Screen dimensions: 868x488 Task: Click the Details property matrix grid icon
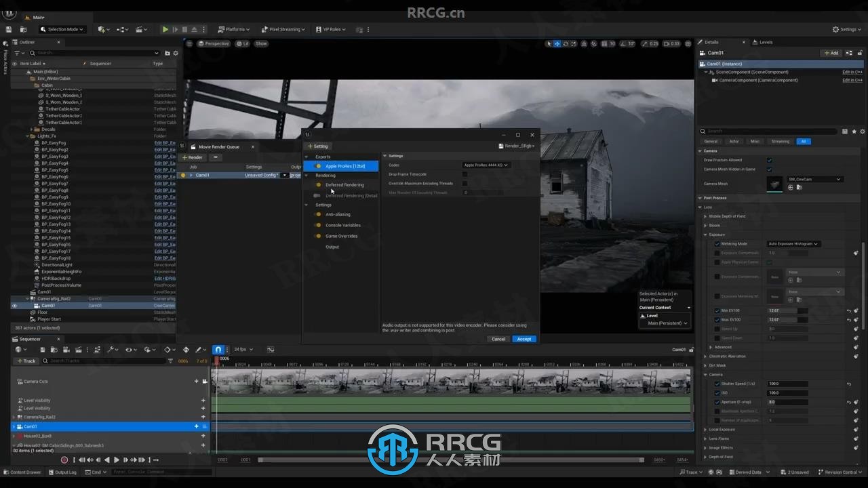tap(845, 131)
